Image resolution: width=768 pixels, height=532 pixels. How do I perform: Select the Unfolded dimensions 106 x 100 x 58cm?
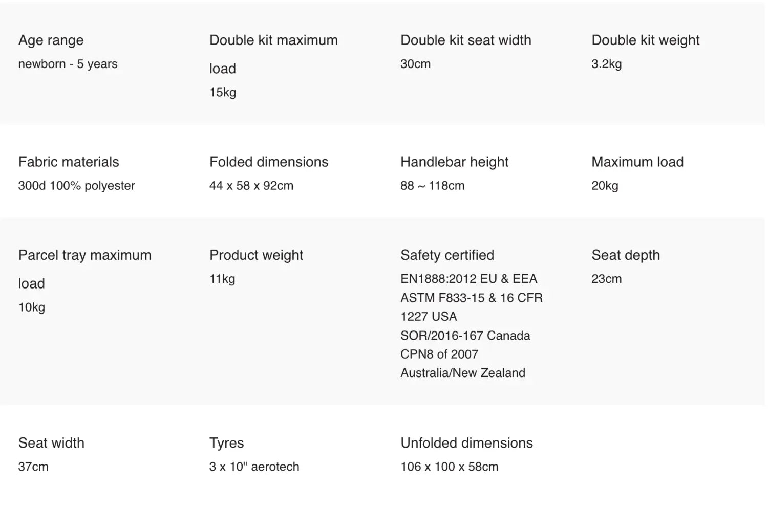pos(449,467)
